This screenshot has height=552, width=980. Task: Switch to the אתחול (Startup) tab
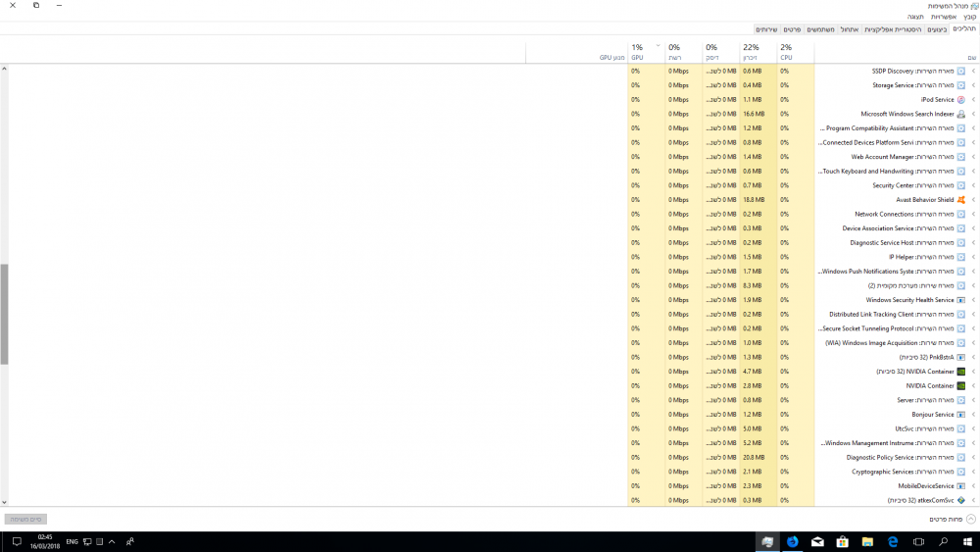849,29
